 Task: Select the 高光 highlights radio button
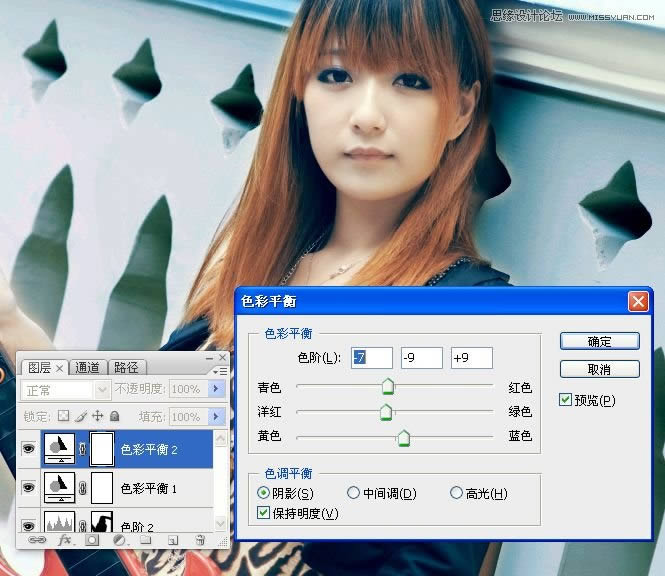pyautogui.click(x=456, y=493)
